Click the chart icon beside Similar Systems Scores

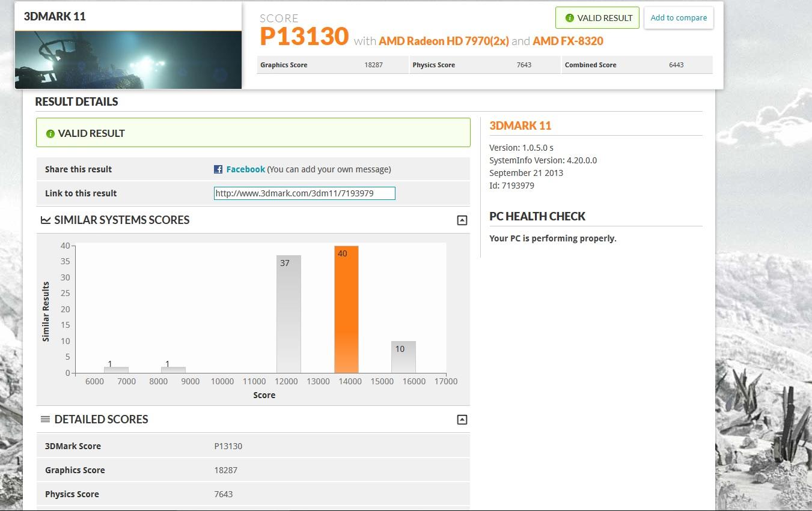click(x=46, y=220)
